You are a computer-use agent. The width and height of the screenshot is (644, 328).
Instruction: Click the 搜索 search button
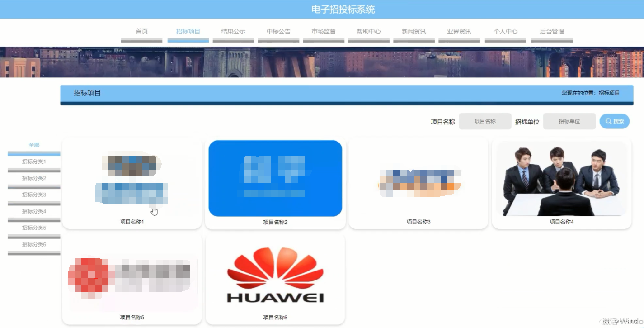click(x=615, y=121)
